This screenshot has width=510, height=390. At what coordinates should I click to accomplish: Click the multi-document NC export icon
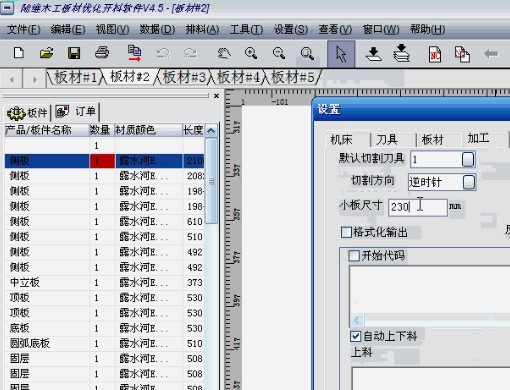point(462,54)
